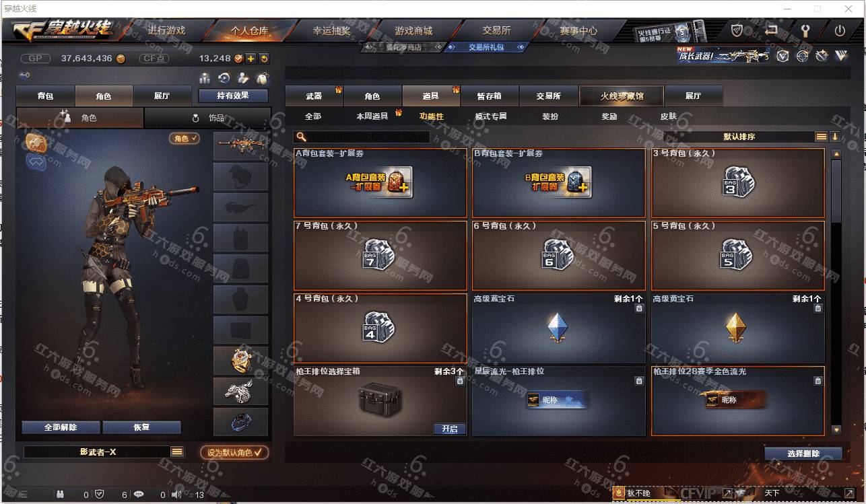Click the magnifier search icon
Image resolution: width=866 pixels, height=504 pixels.
point(301,137)
